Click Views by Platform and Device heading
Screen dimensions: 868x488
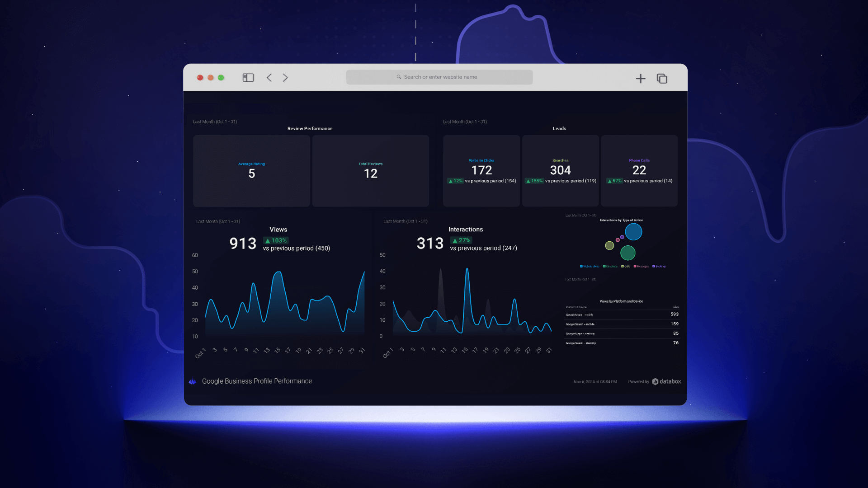[x=621, y=301]
